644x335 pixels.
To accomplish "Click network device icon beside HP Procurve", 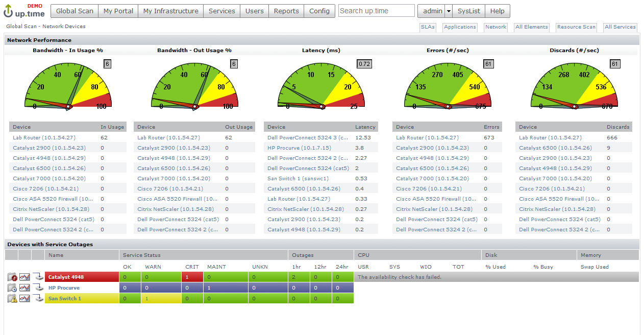I will pos(38,288).
